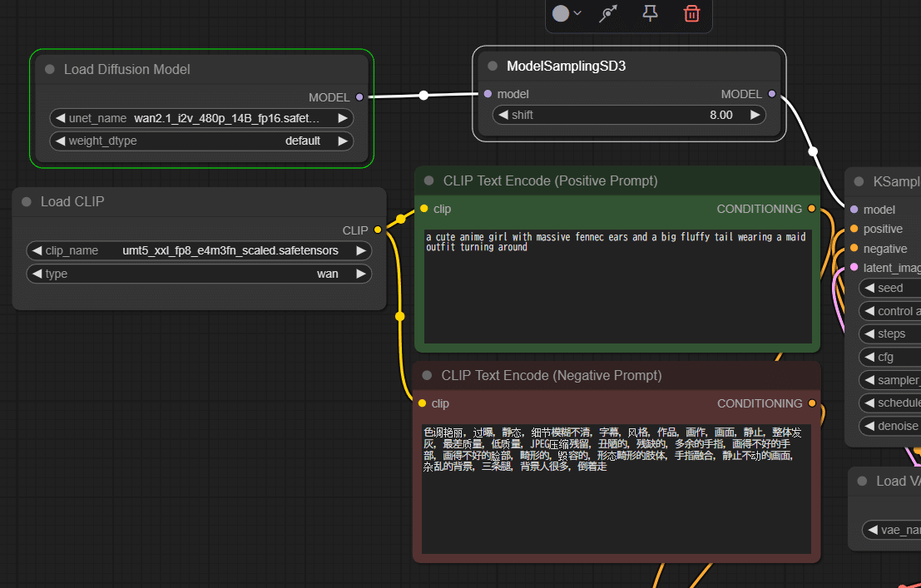Image resolution: width=921 pixels, height=588 pixels.
Task: Click KSampler model input socket
Action: click(x=854, y=209)
